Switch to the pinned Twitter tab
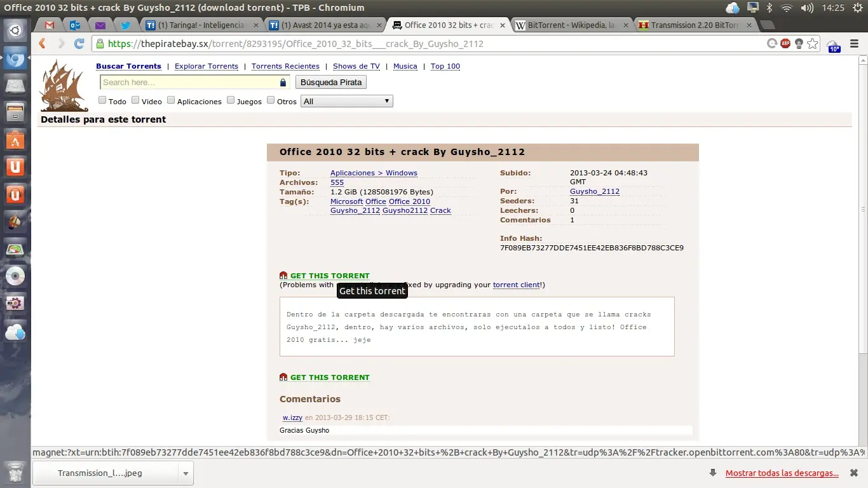Image resolution: width=868 pixels, height=488 pixels. [x=125, y=25]
